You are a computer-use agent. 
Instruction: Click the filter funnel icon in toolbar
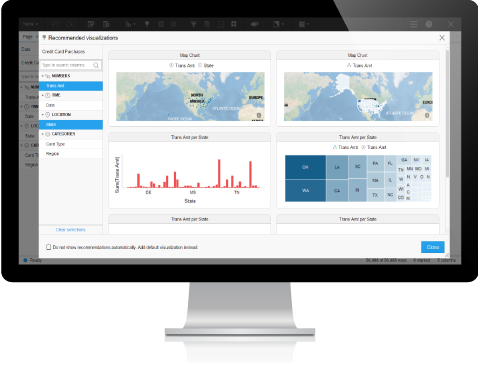193,24
